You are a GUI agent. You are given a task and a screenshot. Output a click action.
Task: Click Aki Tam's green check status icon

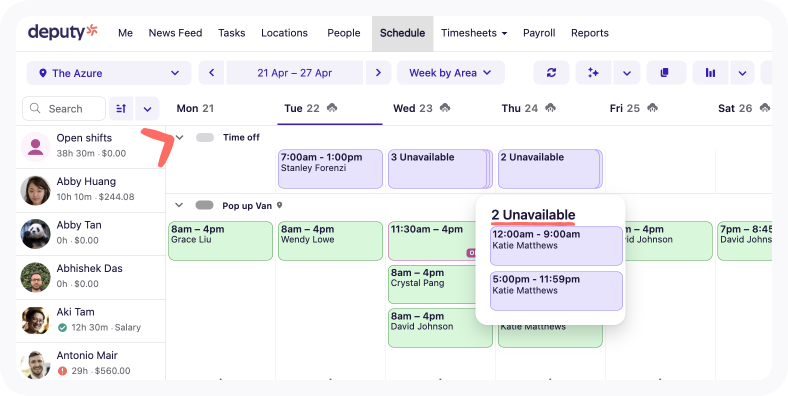coord(62,328)
